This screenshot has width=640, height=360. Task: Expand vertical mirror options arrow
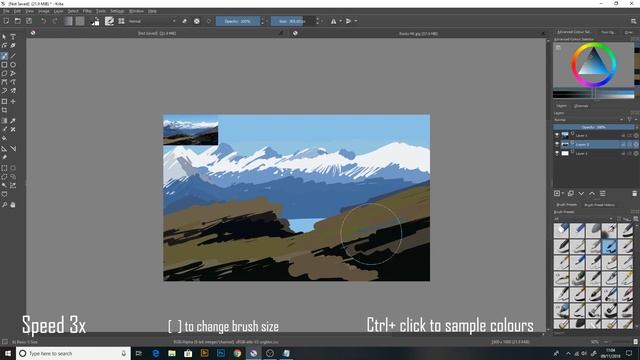[x=356, y=21]
